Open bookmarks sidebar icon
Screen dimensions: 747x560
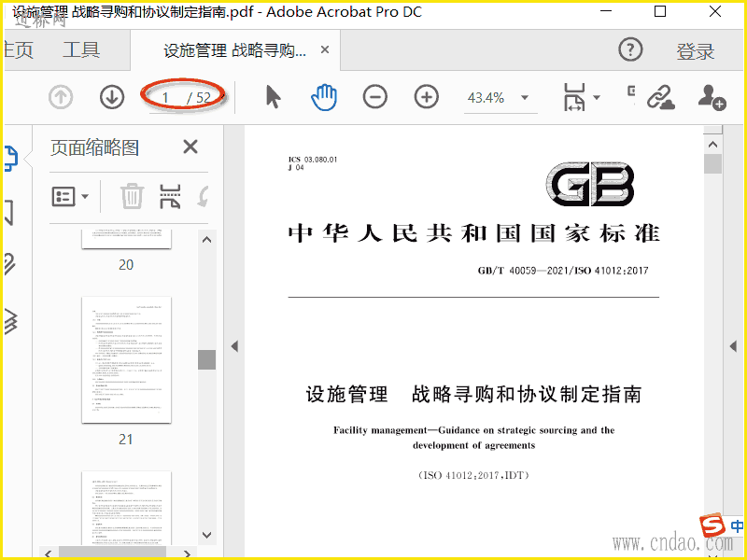click(x=9, y=213)
